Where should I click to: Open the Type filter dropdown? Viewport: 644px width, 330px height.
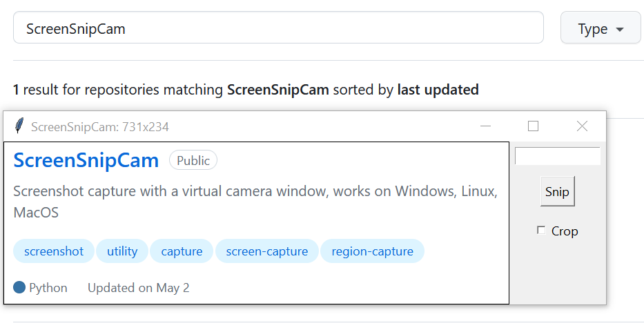[x=601, y=28]
